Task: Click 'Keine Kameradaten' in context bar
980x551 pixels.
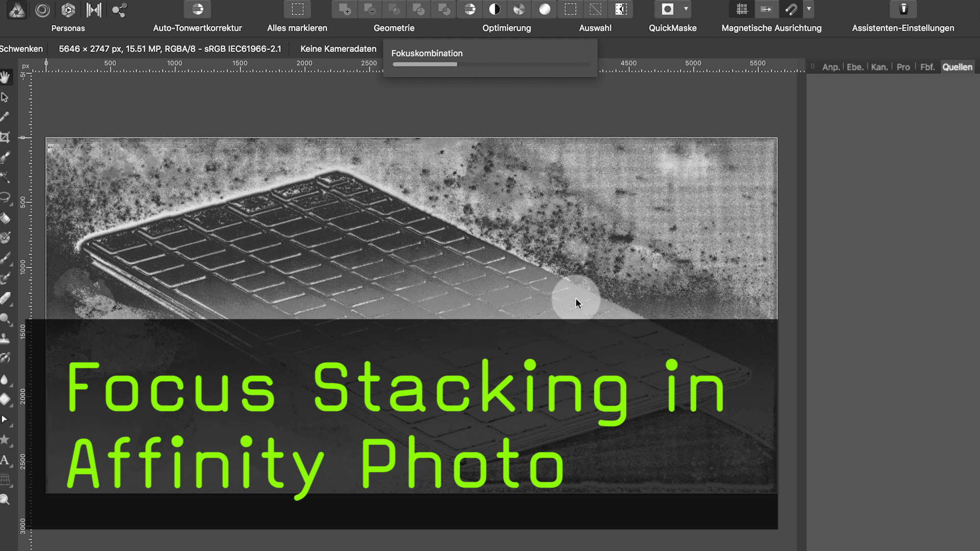Action: tap(338, 49)
